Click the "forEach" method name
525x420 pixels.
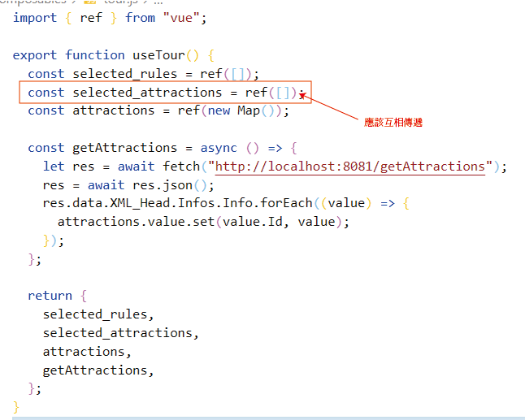coord(286,203)
